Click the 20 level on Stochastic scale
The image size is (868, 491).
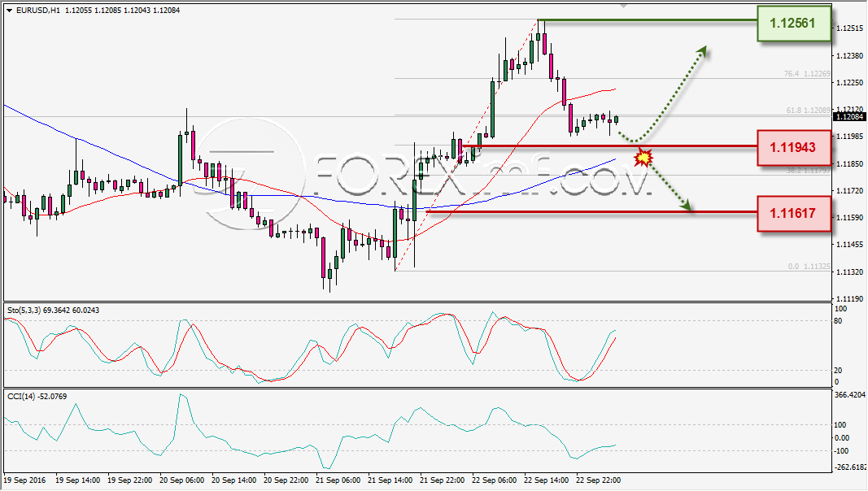point(838,371)
